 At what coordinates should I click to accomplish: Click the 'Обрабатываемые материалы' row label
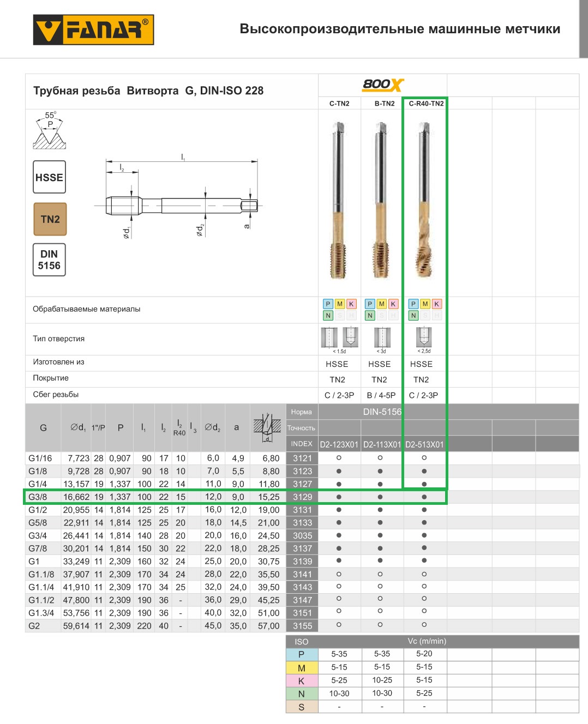click(86, 309)
